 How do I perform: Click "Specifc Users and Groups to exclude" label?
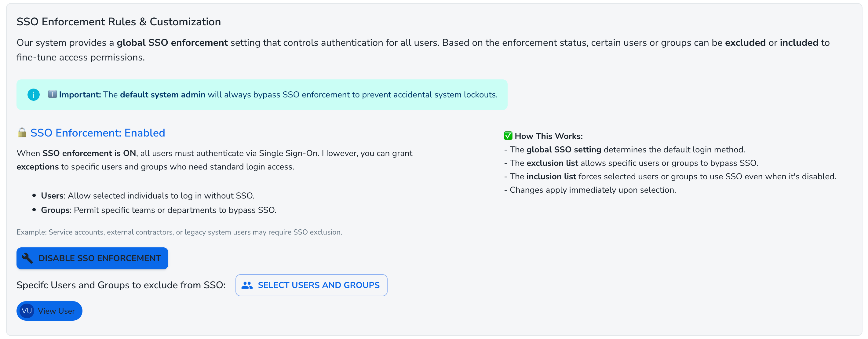tap(121, 285)
